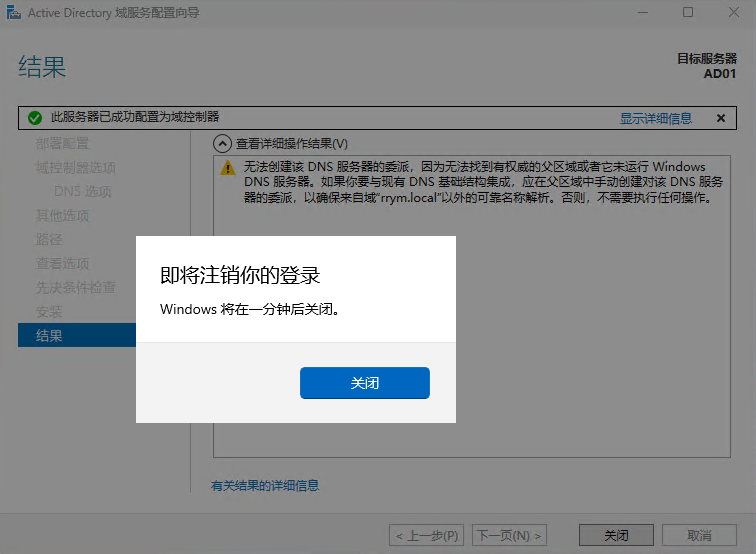Click the 取消 button
The width and height of the screenshot is (756, 554).
700,535
